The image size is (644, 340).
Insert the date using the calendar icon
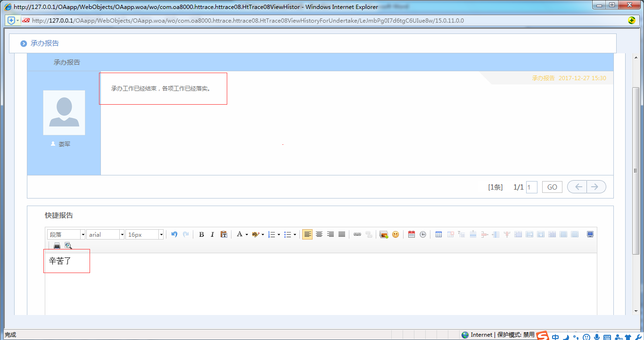[x=412, y=234]
